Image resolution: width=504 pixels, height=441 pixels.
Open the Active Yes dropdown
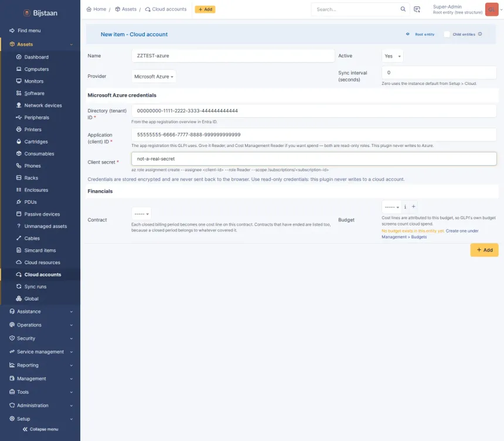point(393,56)
